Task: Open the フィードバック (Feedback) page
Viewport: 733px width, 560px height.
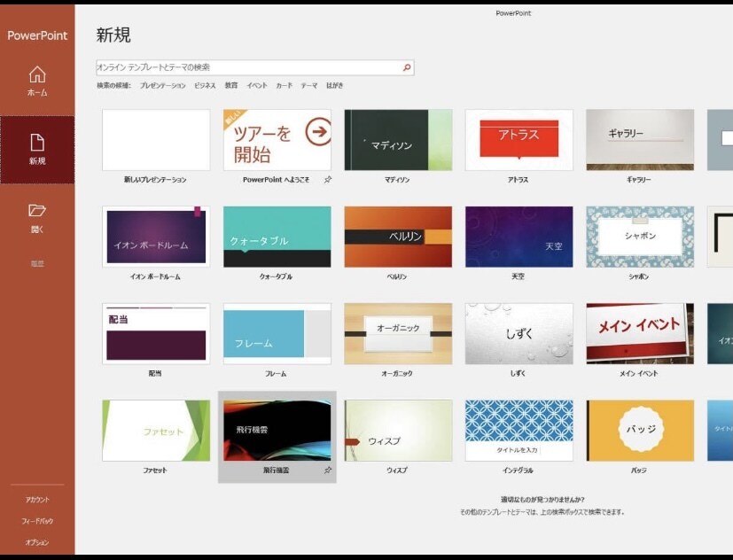Action: pos(37,521)
